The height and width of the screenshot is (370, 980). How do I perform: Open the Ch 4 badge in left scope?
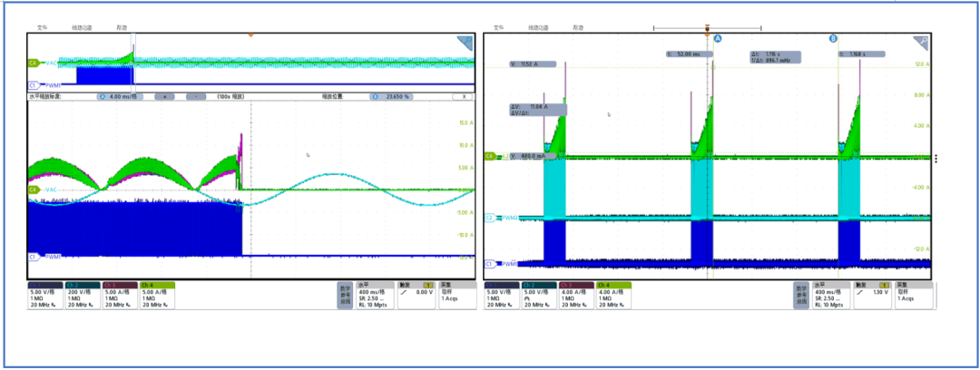[158, 295]
